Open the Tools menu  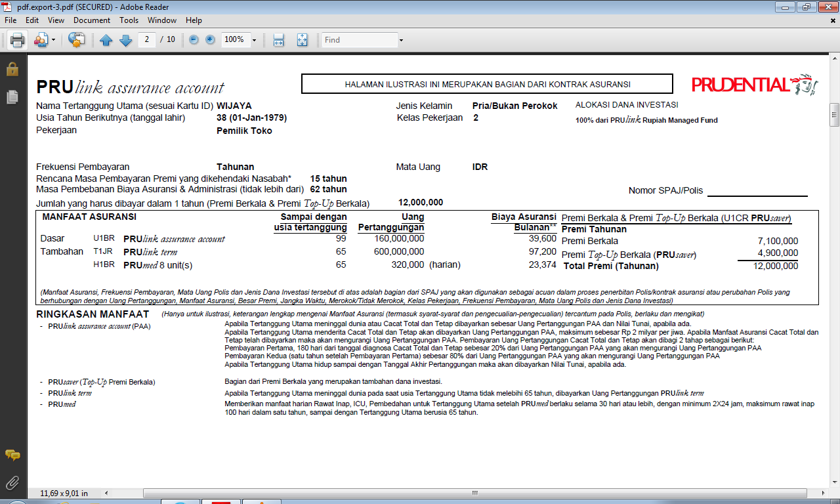click(x=129, y=20)
